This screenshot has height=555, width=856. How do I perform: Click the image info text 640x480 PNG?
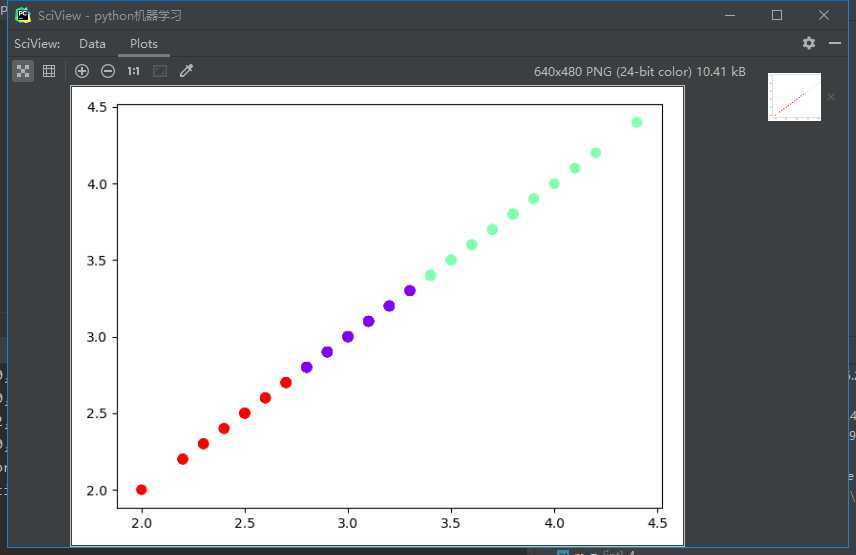pos(640,71)
